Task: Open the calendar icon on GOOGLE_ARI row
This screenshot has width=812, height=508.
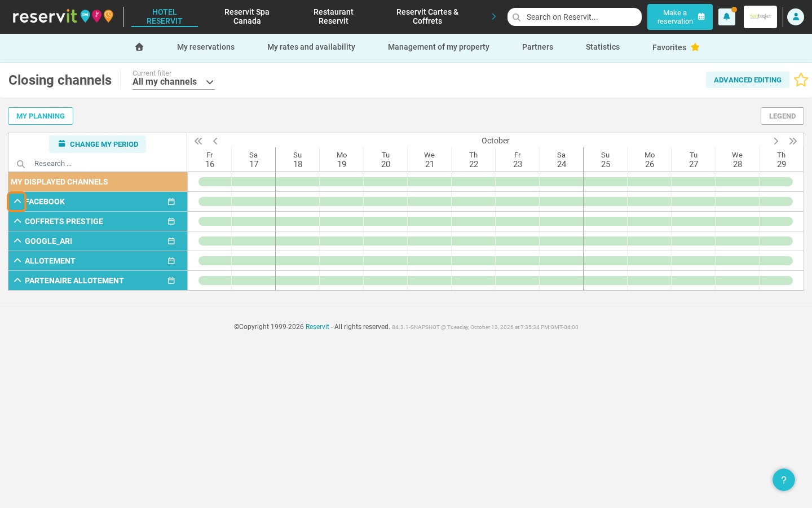Action: click(171, 241)
